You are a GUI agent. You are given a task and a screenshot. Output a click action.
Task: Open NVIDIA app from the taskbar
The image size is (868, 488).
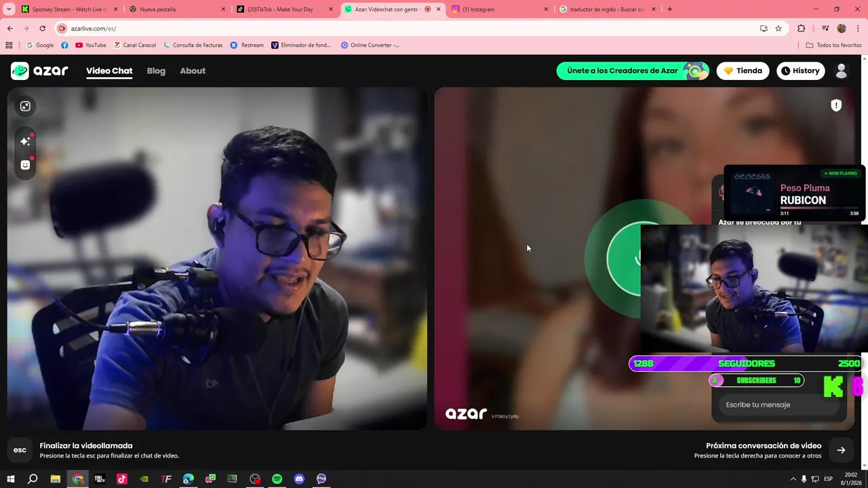[144, 479]
